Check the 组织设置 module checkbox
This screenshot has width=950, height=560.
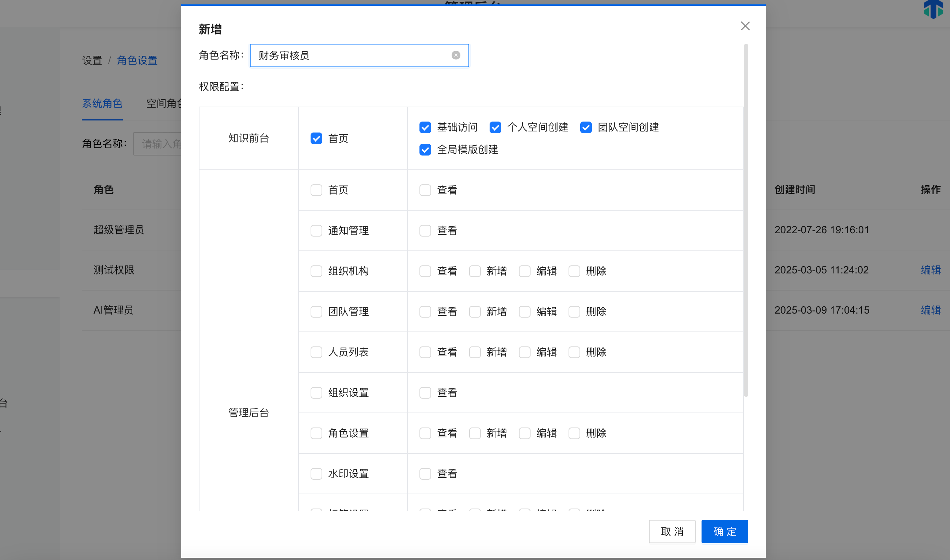coord(316,393)
